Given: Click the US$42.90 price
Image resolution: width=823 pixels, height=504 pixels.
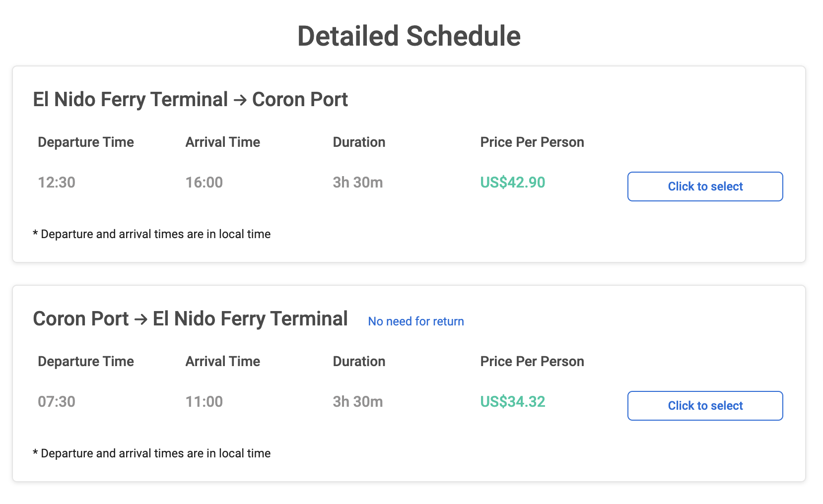Looking at the screenshot, I should (513, 183).
